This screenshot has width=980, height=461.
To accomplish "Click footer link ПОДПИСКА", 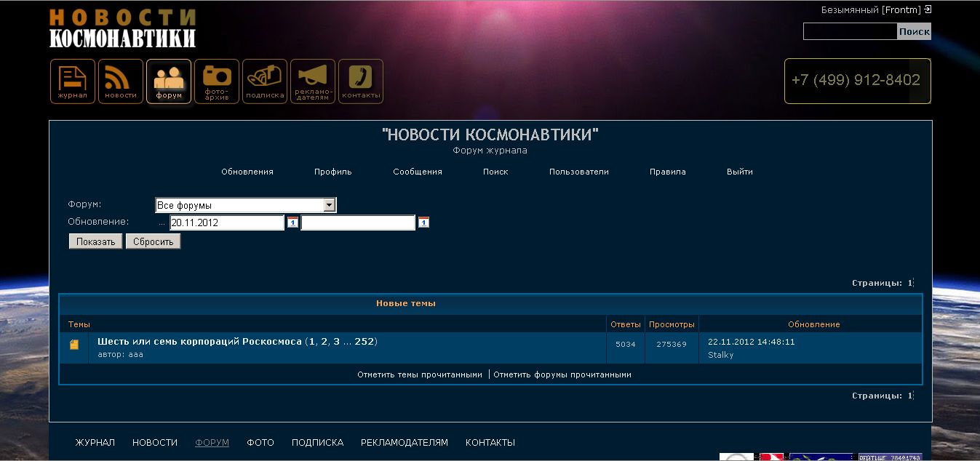I will (x=317, y=442).
